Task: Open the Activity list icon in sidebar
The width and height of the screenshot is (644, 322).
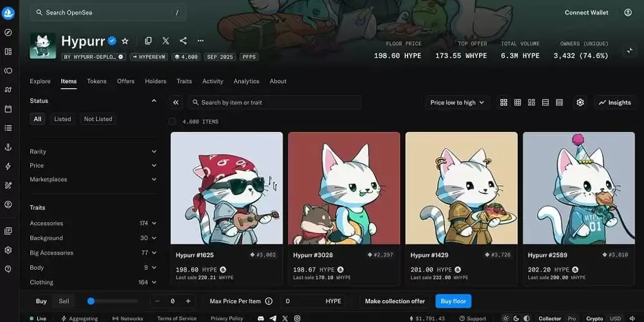Action: coord(8,128)
